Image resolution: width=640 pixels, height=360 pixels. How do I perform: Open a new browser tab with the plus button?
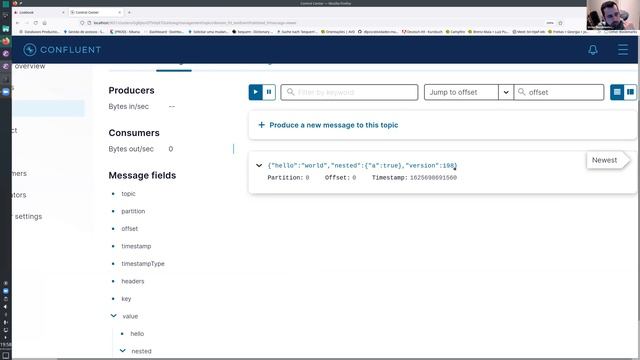(129, 12)
